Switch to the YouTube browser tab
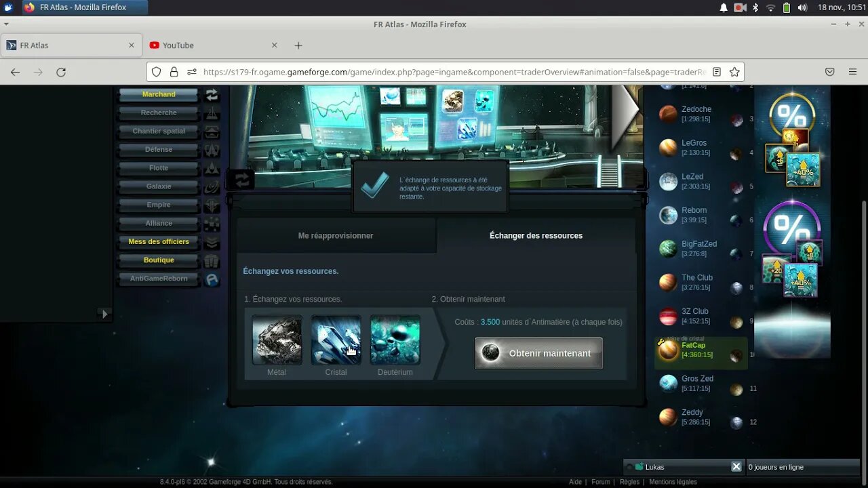This screenshot has height=488, width=868. click(214, 45)
